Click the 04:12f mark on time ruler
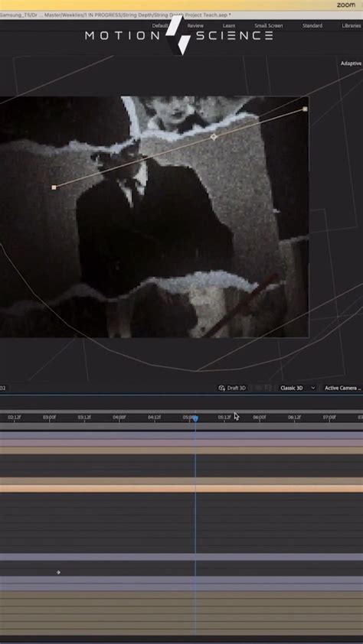This screenshot has width=363, height=644. coord(154,418)
